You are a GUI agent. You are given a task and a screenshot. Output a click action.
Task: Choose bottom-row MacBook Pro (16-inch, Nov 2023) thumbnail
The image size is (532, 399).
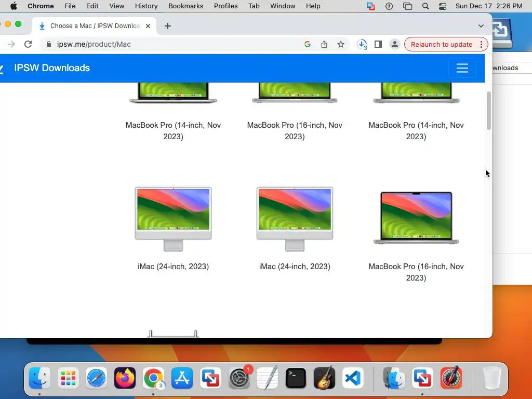pos(416,218)
